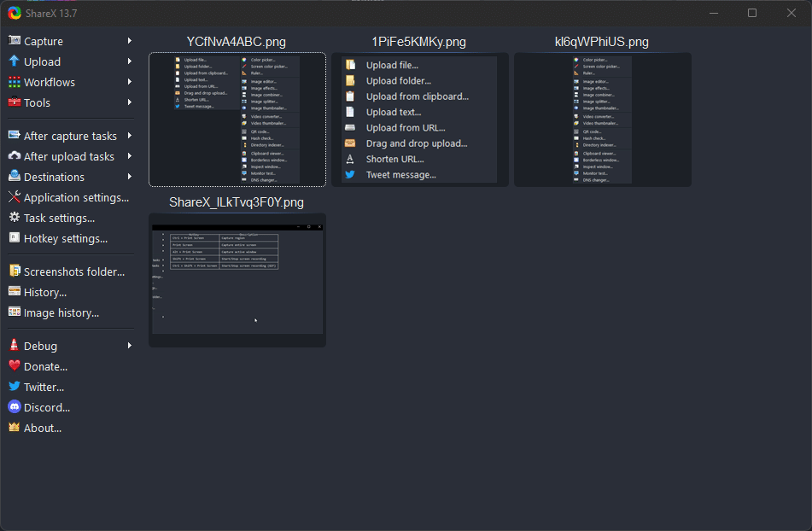812x531 pixels.
Task: Select the YCfNvA4ABC.png thumbnail
Action: [x=237, y=120]
